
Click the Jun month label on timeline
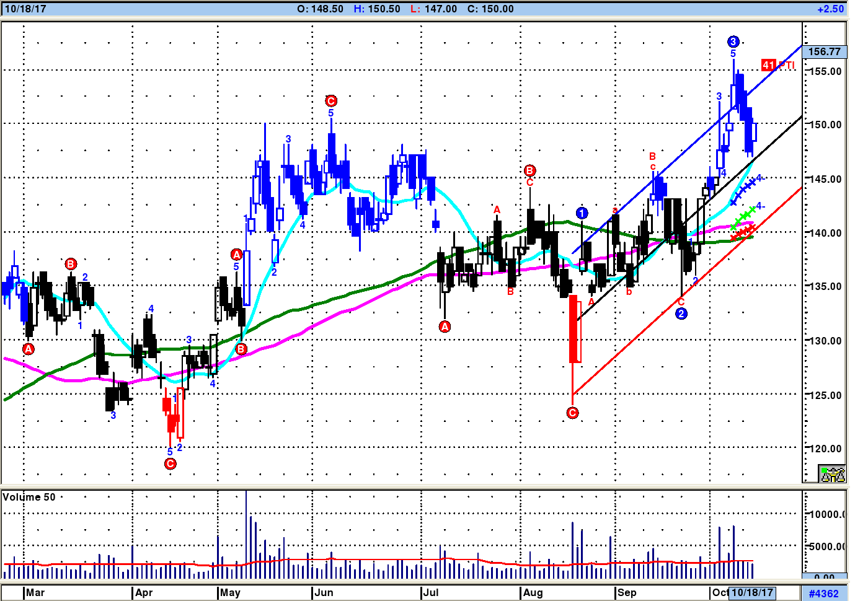point(324,592)
